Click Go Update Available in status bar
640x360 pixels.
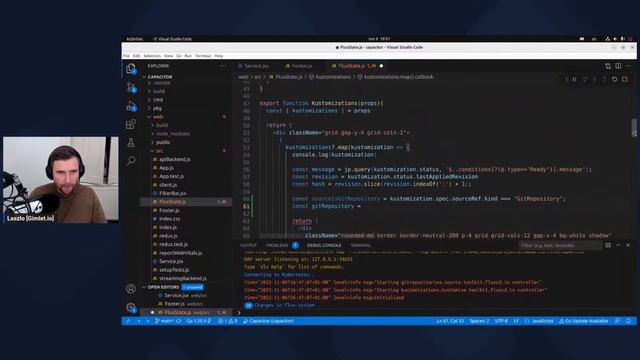(583, 321)
